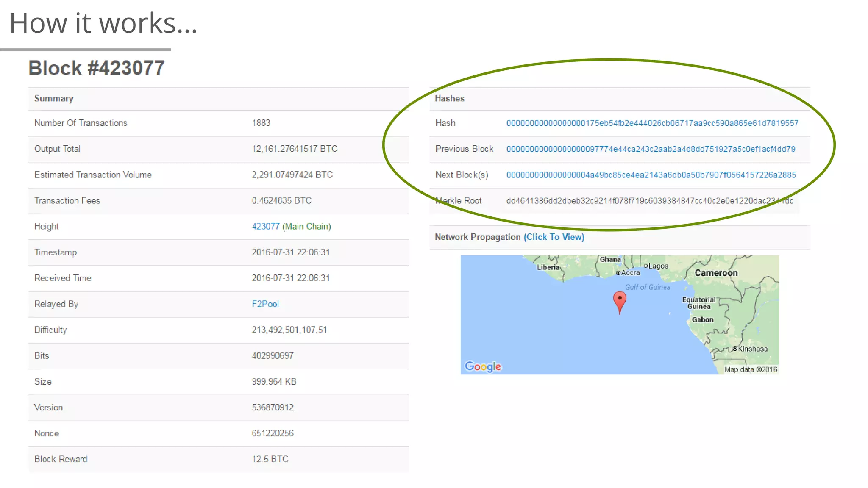Screen dimensions: 868x488
Task: Click the Hashes table header
Action: click(x=450, y=99)
